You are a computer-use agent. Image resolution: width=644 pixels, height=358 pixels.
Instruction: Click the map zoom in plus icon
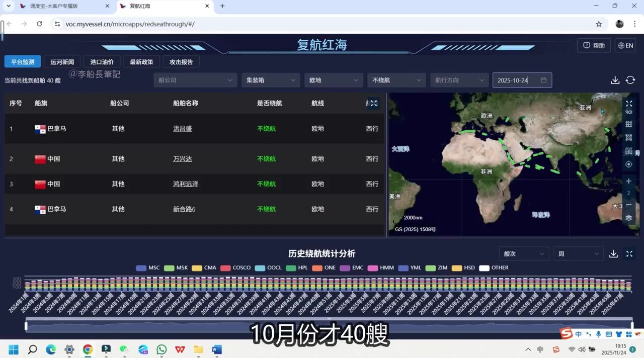[628, 181]
